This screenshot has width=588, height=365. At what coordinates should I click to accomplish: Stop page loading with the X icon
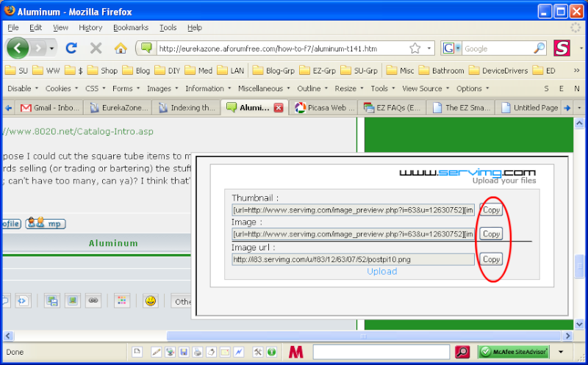[96, 48]
